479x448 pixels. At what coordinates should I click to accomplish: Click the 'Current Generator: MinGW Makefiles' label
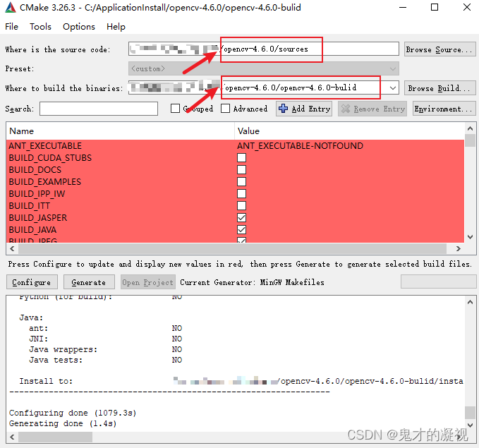pos(252,282)
